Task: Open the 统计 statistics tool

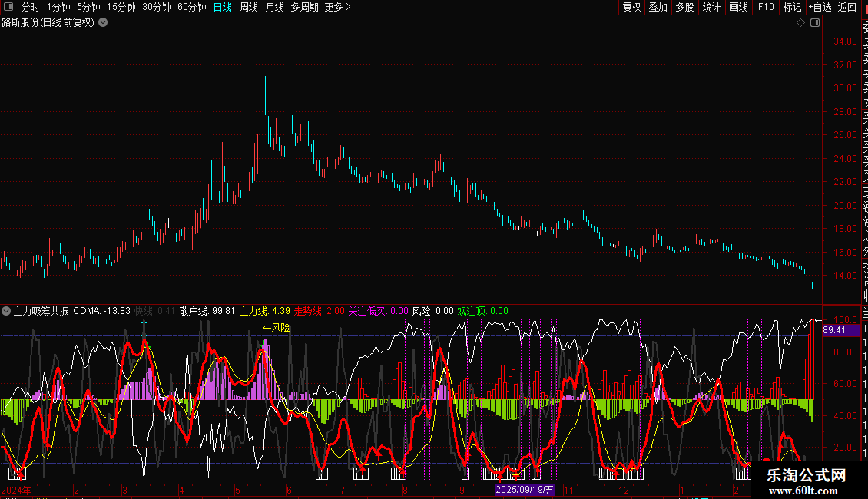Action: 711,7
